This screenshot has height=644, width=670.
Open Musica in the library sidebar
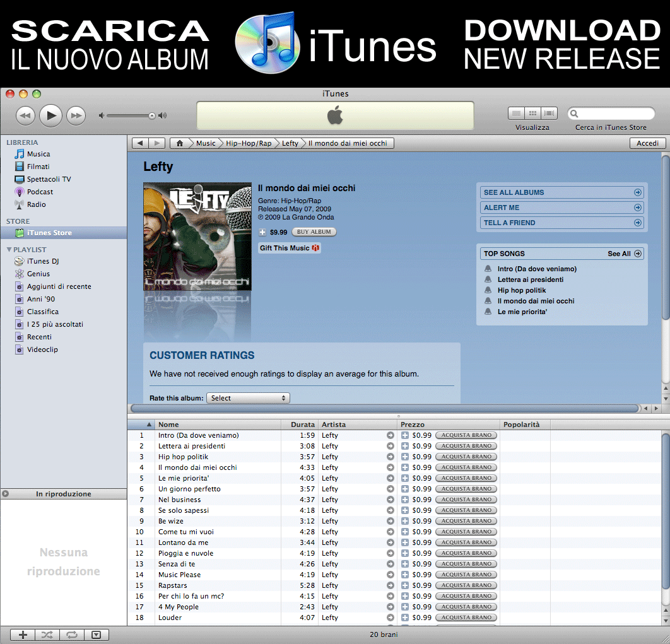38,154
